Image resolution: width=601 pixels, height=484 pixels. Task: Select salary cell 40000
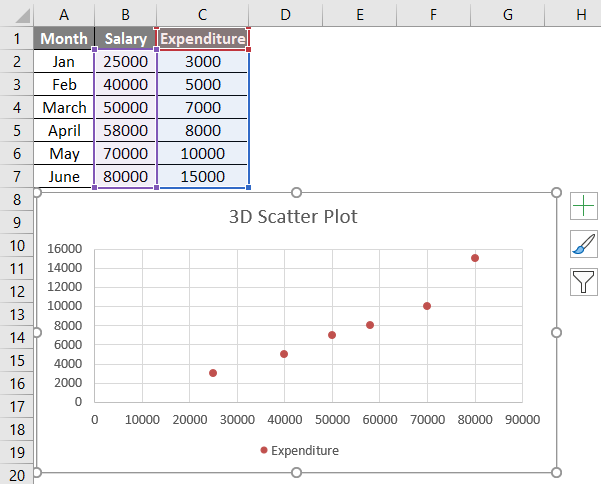(x=125, y=84)
